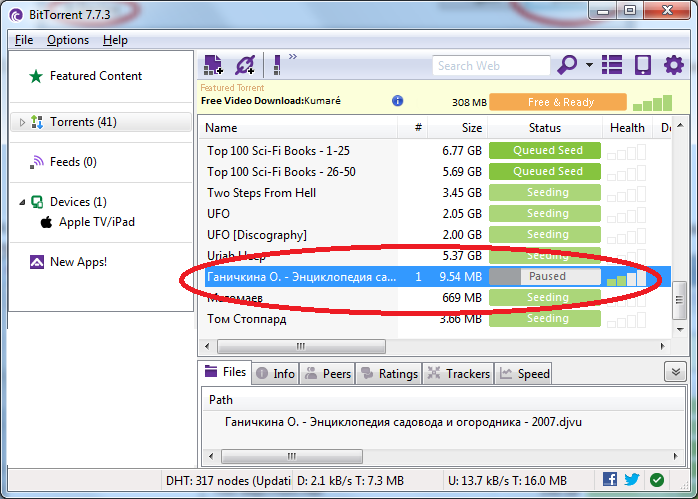Sort by the Size column header
698x499 pixels.
pyautogui.click(x=458, y=128)
